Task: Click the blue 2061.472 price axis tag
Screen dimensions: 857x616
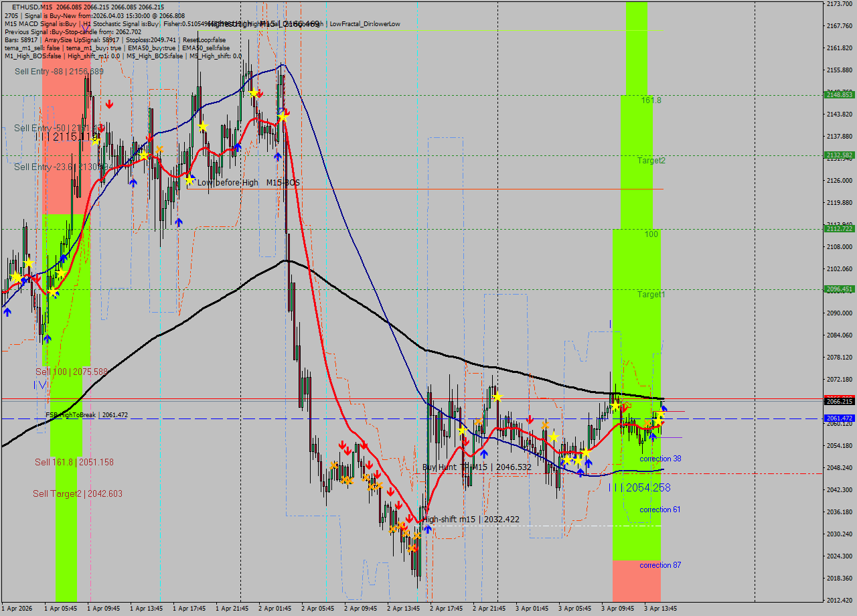Action: coord(839,418)
